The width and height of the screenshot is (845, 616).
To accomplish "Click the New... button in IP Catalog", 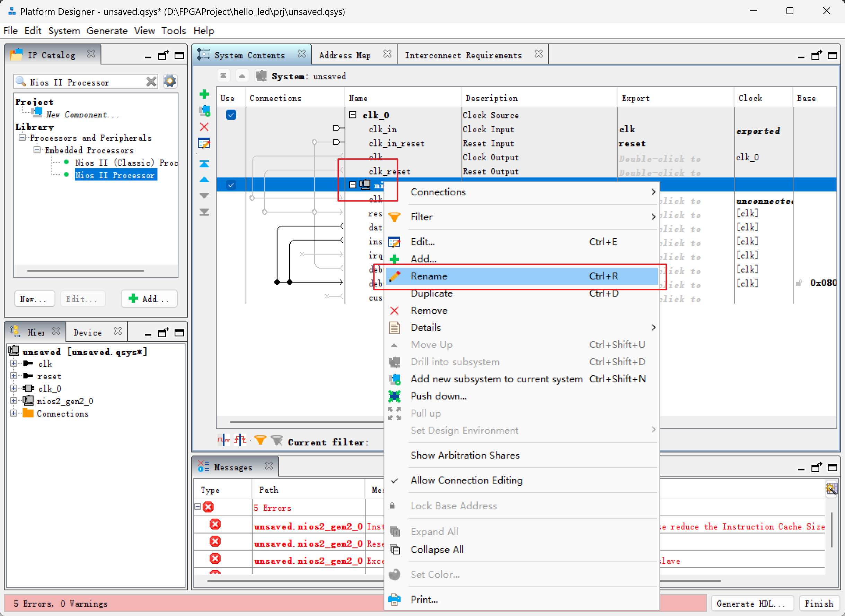I will click(34, 299).
